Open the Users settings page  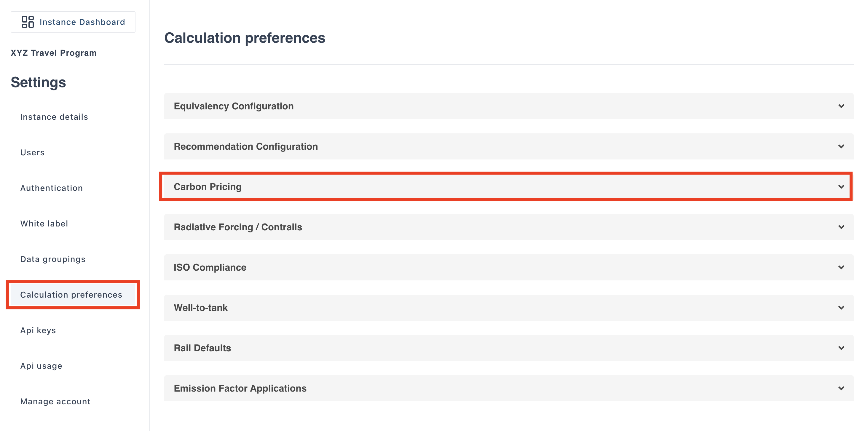[32, 153]
